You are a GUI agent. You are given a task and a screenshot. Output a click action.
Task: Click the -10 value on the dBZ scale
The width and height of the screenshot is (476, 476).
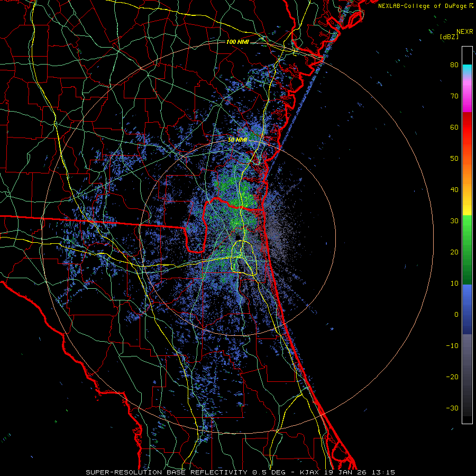click(x=452, y=346)
